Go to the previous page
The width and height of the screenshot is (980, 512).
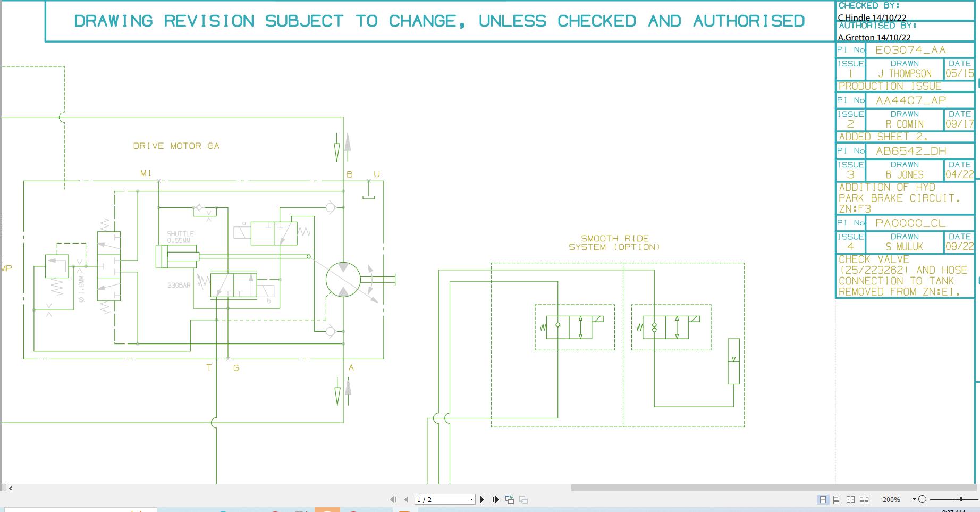406,499
